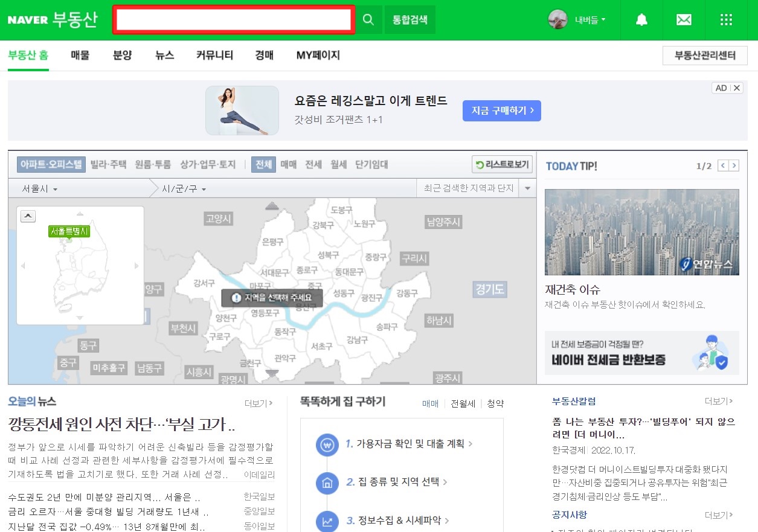758x532 pixels.
Task: Show next TODAY TIP item
Action: [734, 165]
